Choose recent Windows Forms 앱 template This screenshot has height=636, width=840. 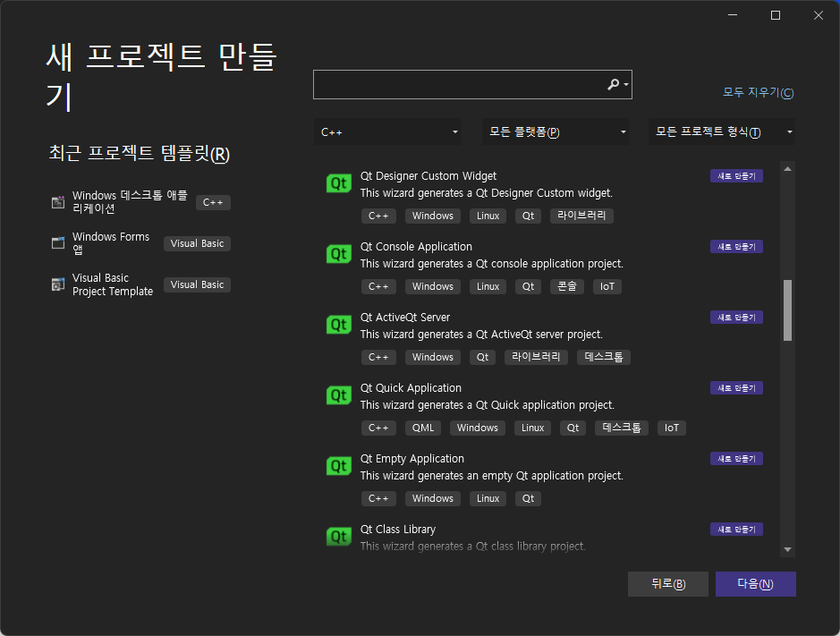140,243
